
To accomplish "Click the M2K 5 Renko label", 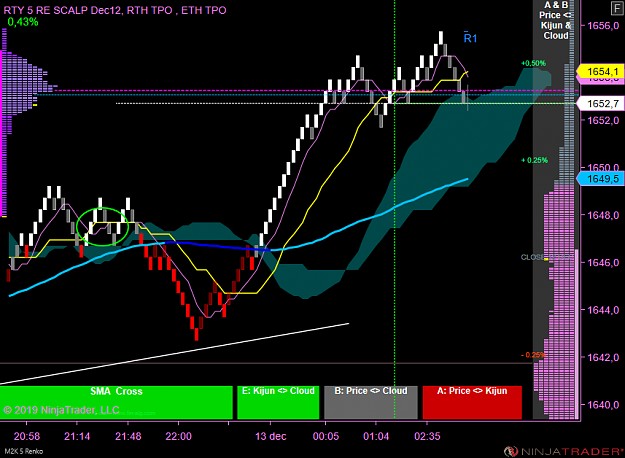I will (24, 451).
